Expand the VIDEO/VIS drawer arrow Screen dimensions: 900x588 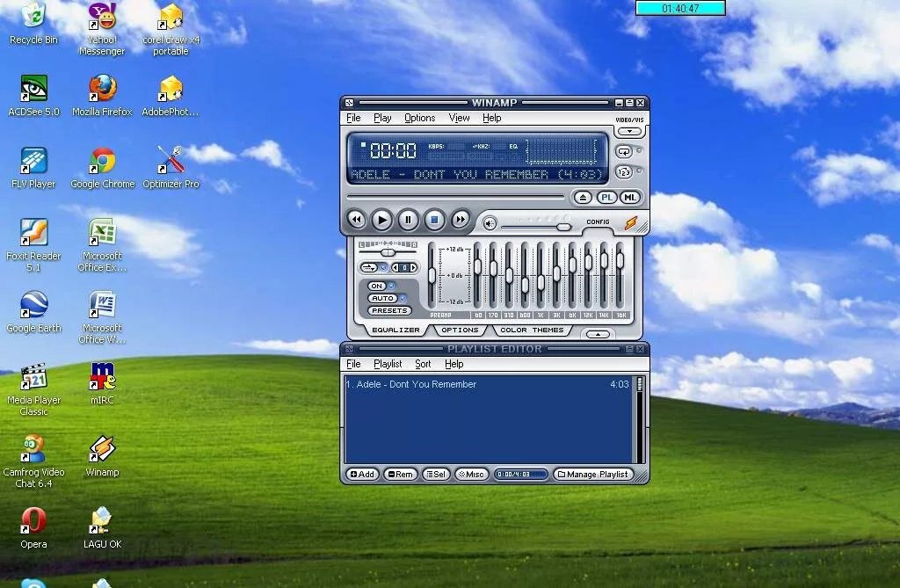point(629,132)
